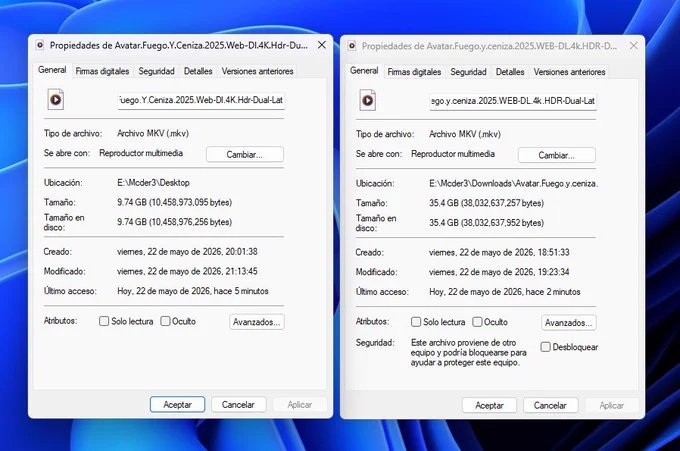This screenshot has width=680, height=451.
Task: Click Aceptar in left 9.74 GB window
Action: [x=177, y=405]
